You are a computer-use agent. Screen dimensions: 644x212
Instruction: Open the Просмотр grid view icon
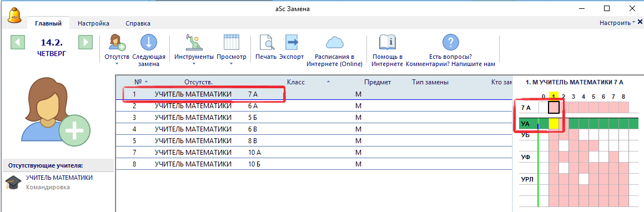coord(232,43)
